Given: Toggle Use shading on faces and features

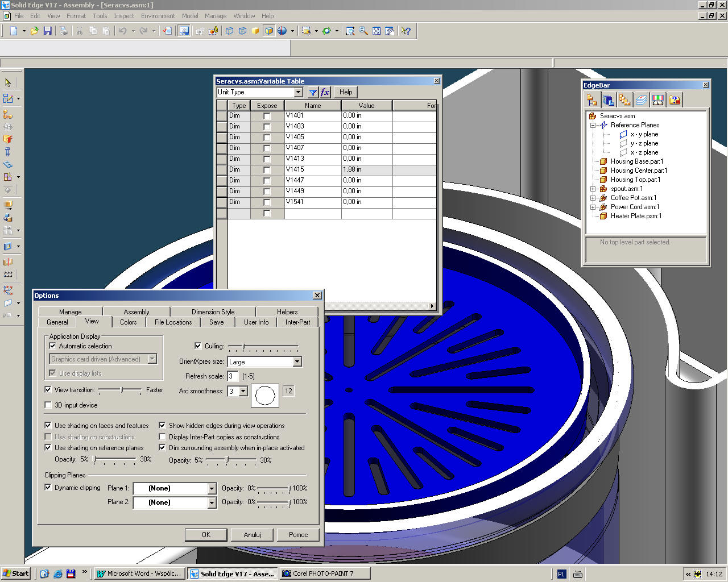Looking at the screenshot, I should [48, 425].
